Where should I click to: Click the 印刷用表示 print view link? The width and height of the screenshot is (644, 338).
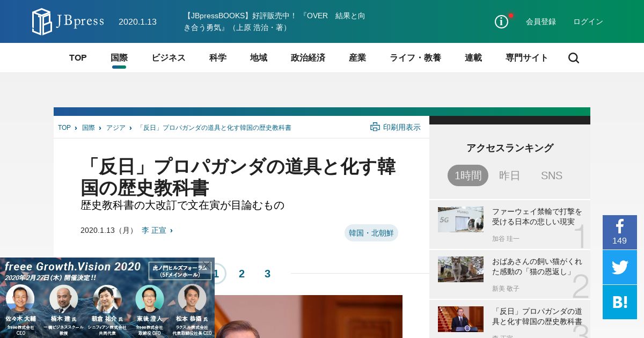(x=402, y=127)
